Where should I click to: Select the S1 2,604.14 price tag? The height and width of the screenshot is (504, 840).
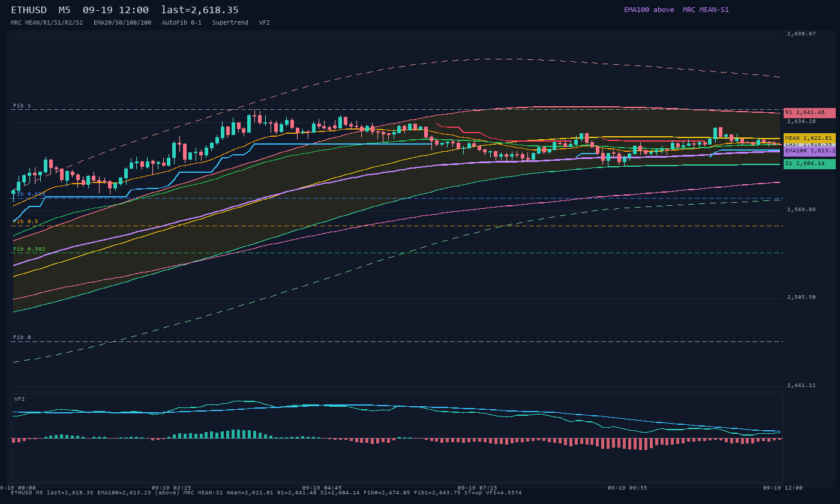point(809,164)
